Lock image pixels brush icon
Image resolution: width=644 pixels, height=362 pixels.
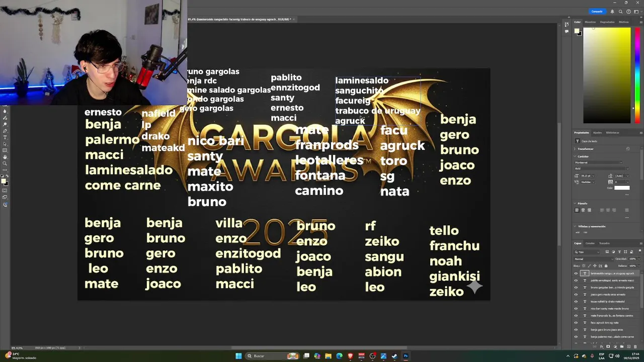pyautogui.click(x=589, y=266)
